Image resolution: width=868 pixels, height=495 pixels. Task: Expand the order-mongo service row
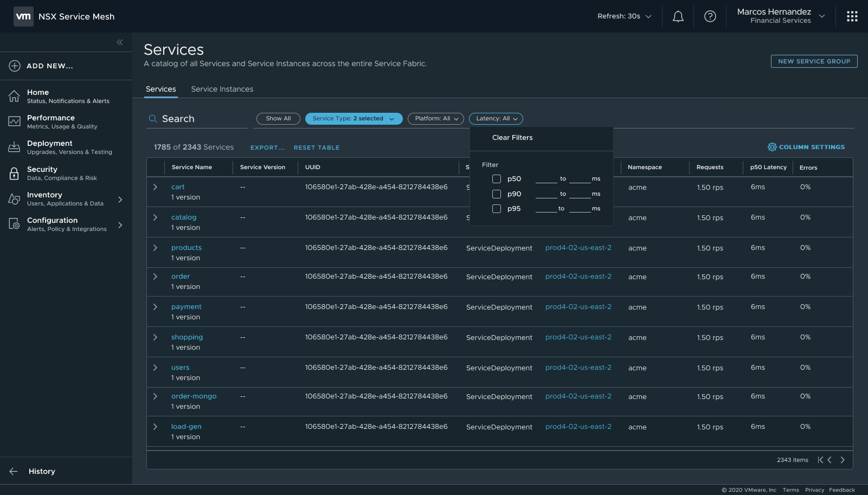155,396
